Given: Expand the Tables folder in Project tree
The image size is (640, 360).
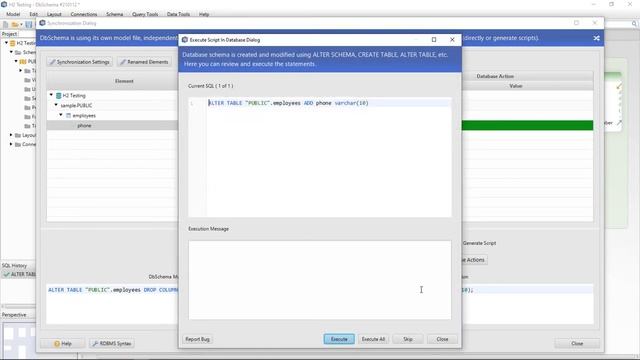Looking at the screenshot, I should click(21, 71).
